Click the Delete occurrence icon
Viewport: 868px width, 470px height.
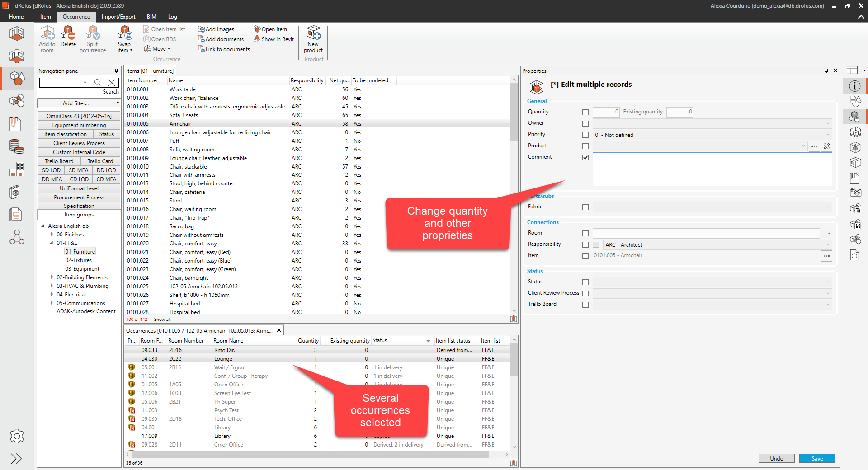pos(68,34)
